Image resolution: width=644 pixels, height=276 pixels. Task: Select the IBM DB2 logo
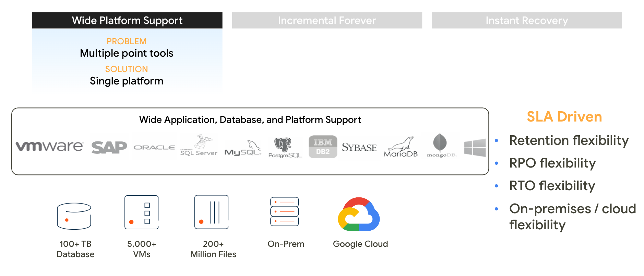(x=323, y=147)
